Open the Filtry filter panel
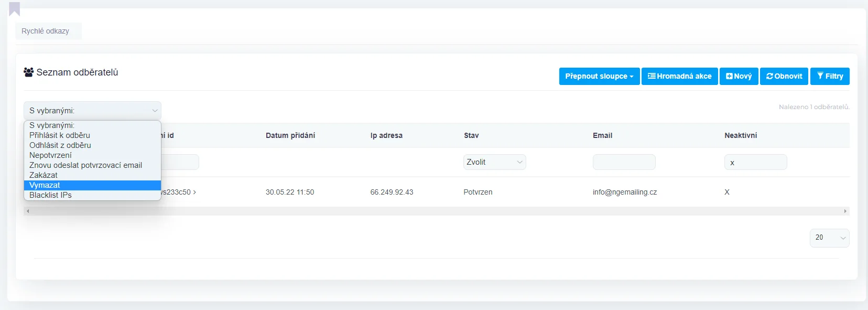 click(x=830, y=76)
